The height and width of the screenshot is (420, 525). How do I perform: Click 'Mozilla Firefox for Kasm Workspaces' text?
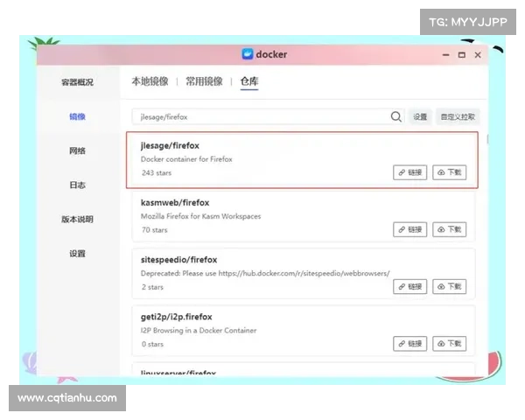tap(200, 216)
